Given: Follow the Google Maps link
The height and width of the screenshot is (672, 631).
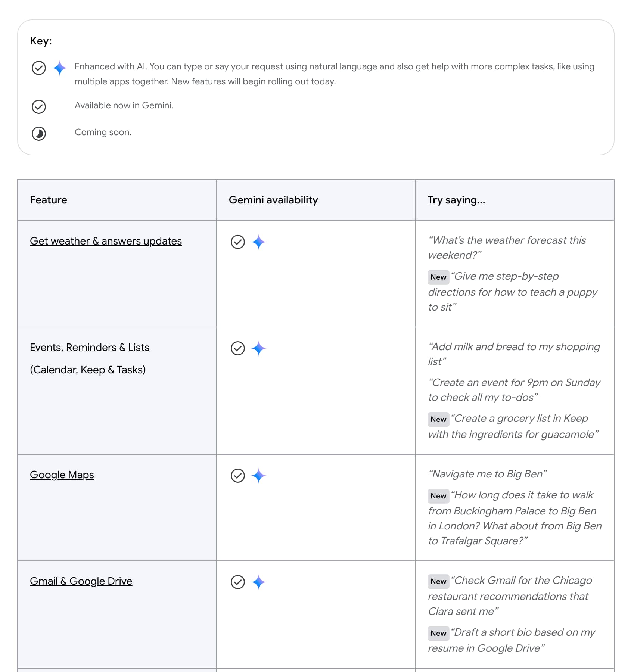Looking at the screenshot, I should 62,475.
